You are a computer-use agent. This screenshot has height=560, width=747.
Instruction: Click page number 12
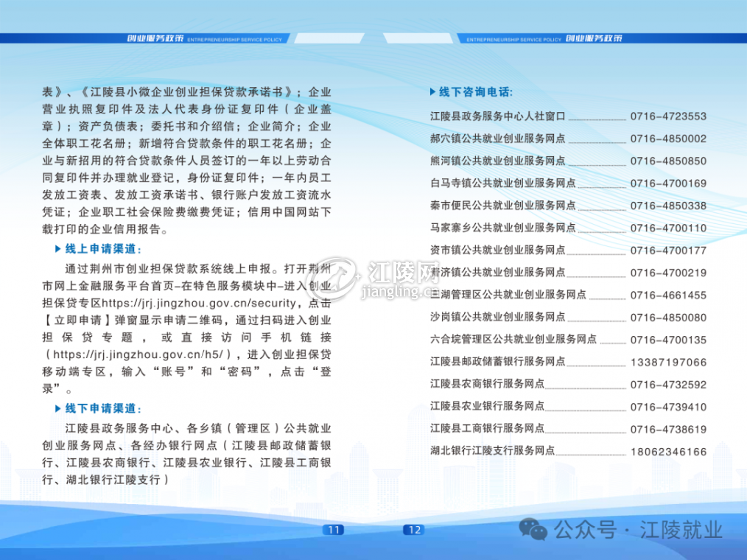click(414, 530)
